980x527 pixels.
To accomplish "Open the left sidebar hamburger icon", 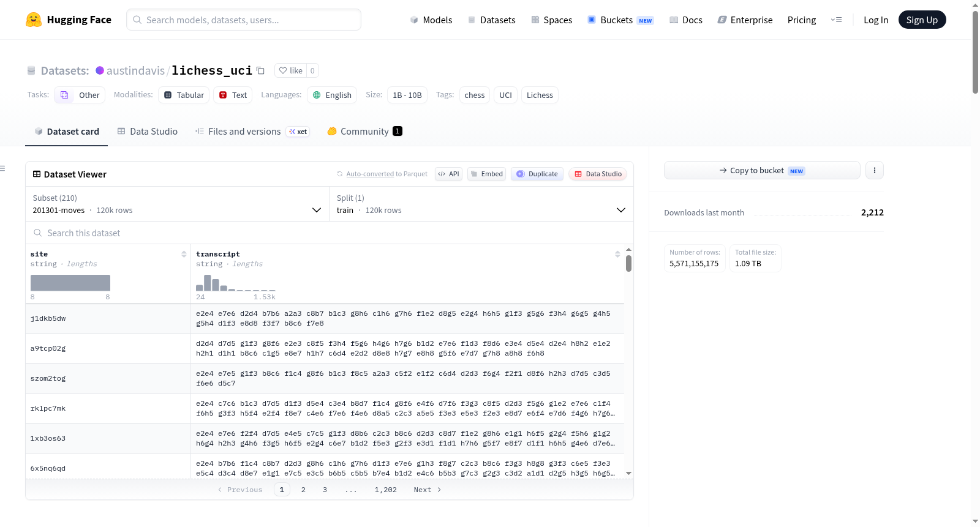I will point(2,168).
